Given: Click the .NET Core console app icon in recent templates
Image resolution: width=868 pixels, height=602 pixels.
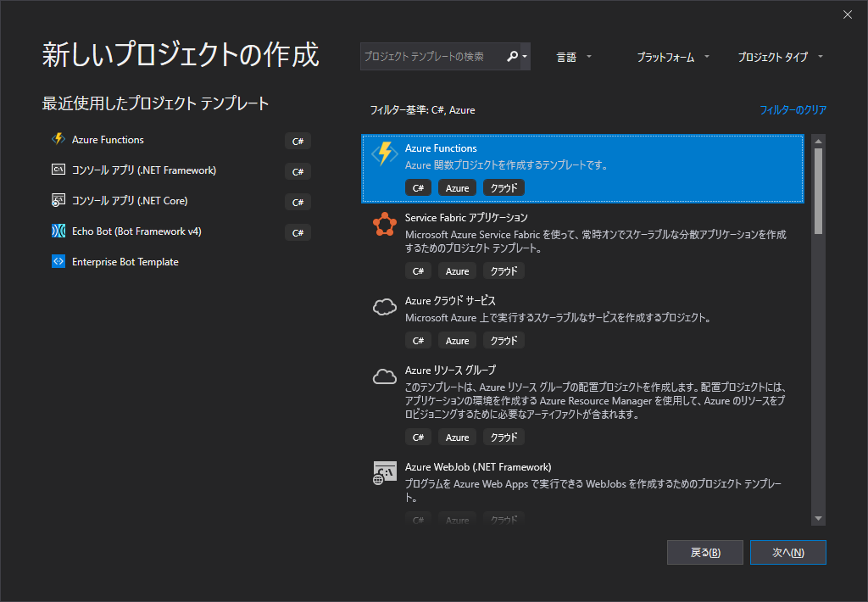Looking at the screenshot, I should pyautogui.click(x=58, y=200).
